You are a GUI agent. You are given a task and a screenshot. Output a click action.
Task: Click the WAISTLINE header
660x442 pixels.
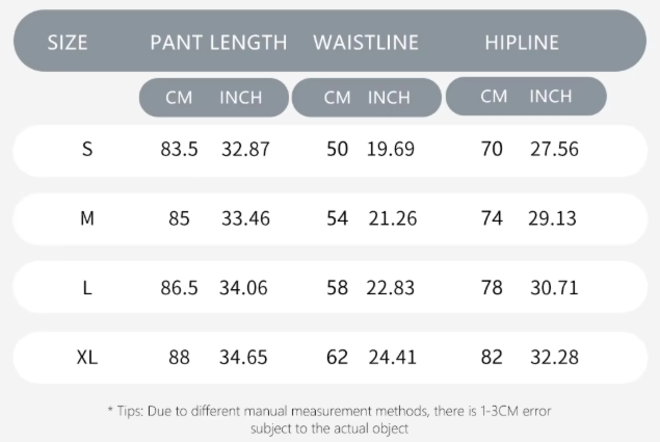coord(366,43)
